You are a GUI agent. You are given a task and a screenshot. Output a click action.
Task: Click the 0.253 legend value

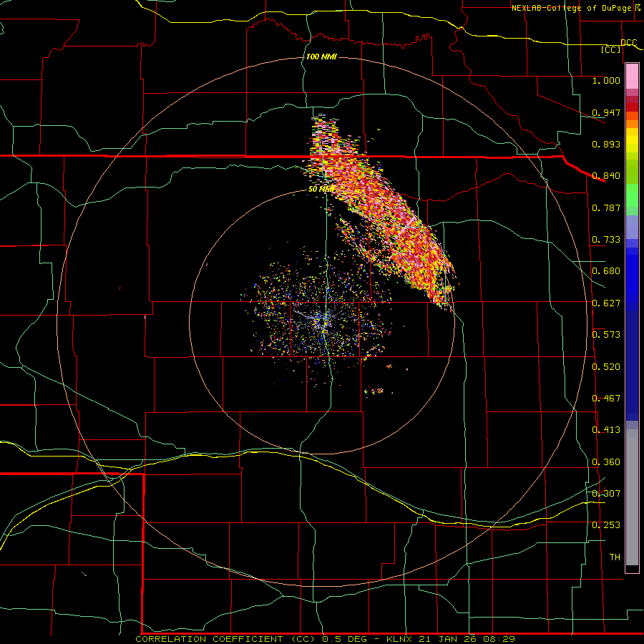[x=606, y=525]
